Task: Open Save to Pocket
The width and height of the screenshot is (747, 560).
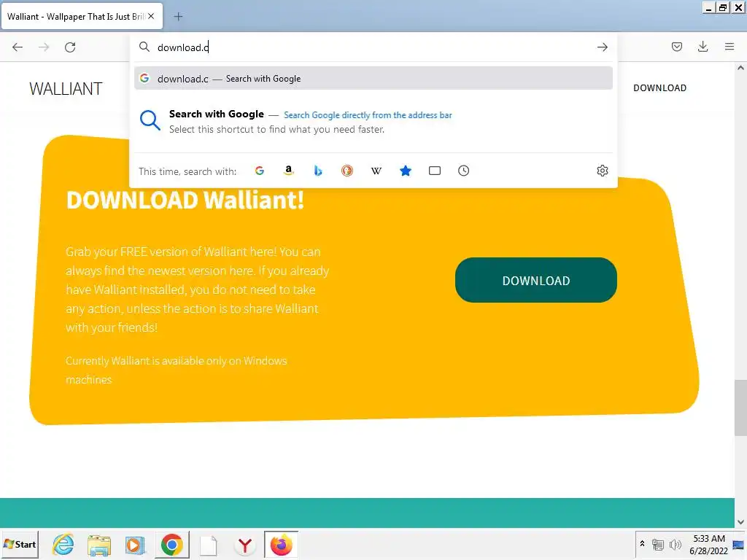Action: click(x=676, y=47)
